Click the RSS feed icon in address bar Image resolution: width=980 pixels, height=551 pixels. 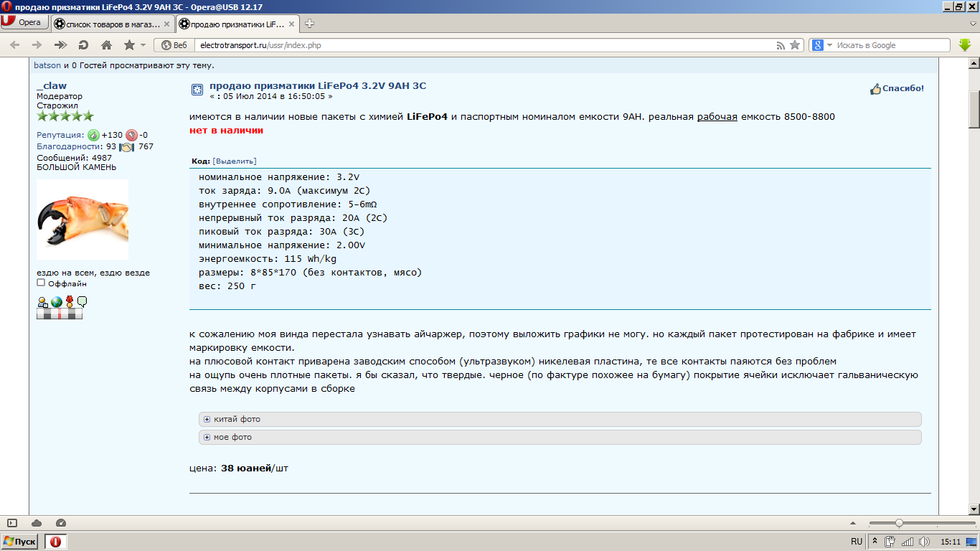781,45
